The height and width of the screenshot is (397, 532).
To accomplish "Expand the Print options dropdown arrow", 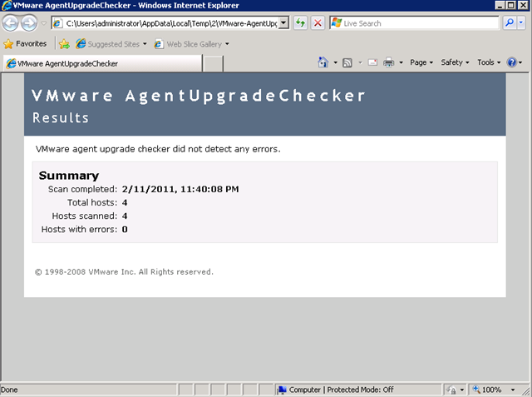I will coord(401,62).
